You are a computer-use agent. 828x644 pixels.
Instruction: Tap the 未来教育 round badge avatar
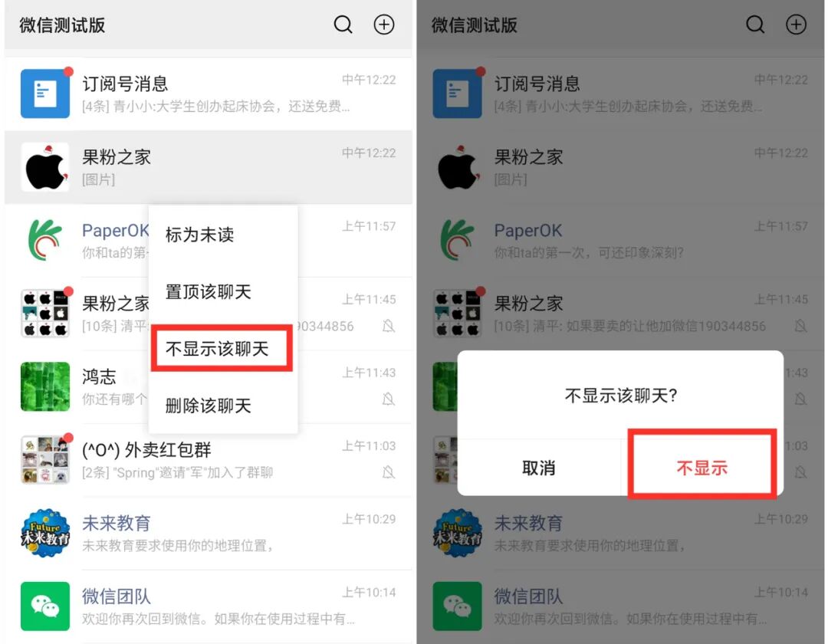click(x=45, y=533)
